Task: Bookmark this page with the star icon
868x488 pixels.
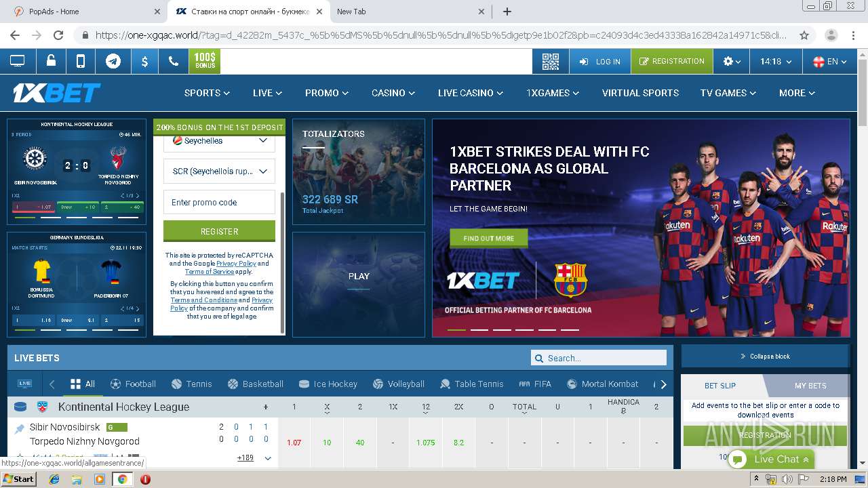Action: pyautogui.click(x=804, y=35)
